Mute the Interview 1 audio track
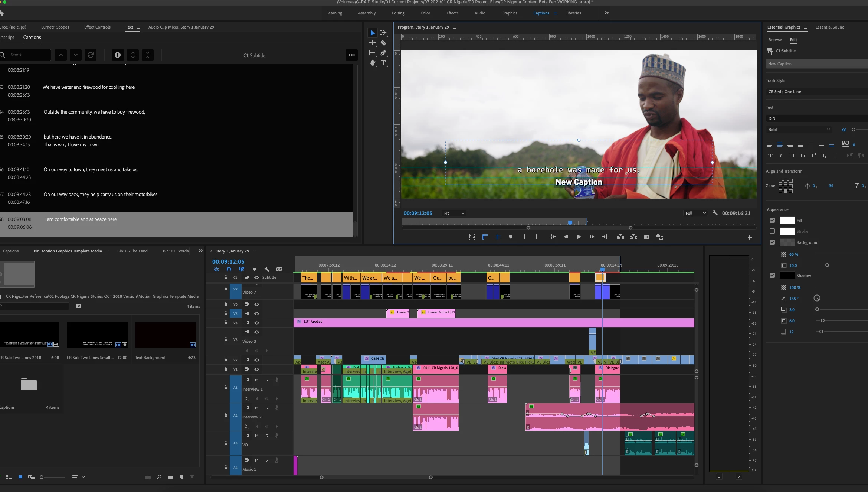 click(x=256, y=380)
